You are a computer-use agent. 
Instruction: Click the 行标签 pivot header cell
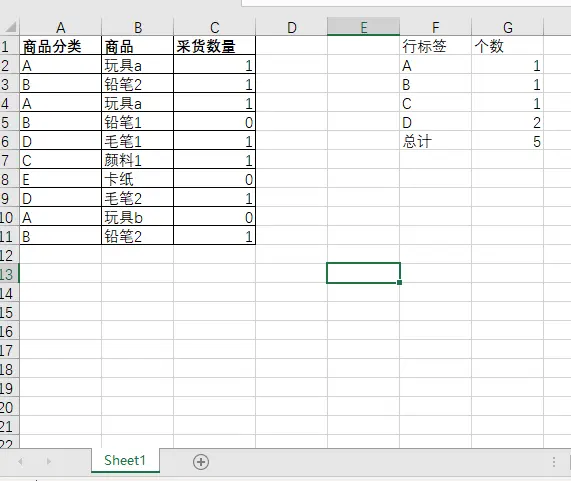click(436, 46)
